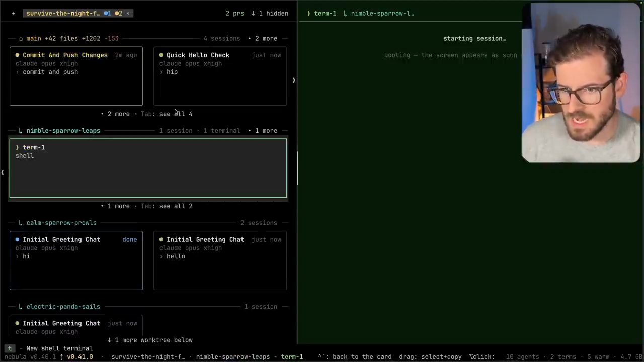Click right-pointing chevron on pane divider

(x=294, y=80)
